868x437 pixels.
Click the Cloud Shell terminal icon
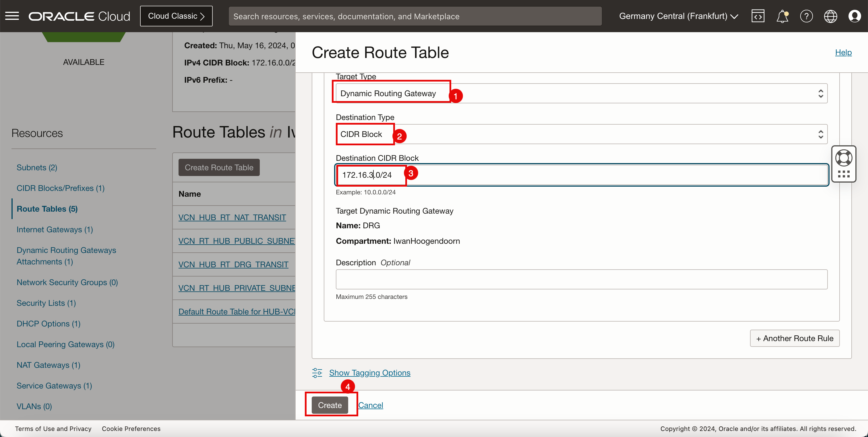click(x=758, y=16)
